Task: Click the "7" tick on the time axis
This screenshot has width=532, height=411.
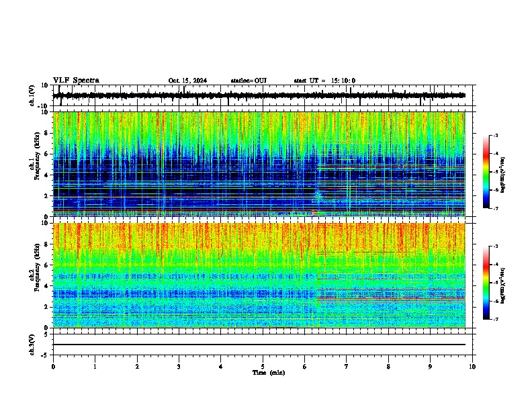Action: click(x=347, y=367)
